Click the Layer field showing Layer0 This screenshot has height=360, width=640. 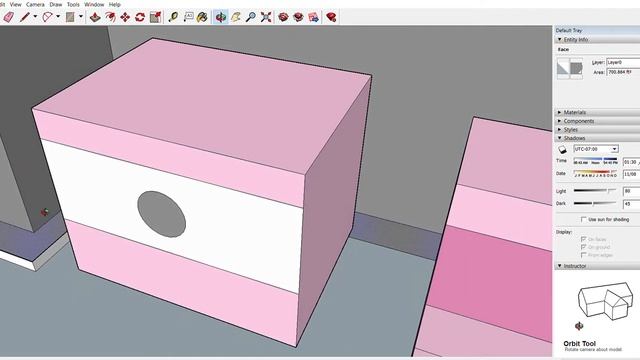tap(623, 62)
